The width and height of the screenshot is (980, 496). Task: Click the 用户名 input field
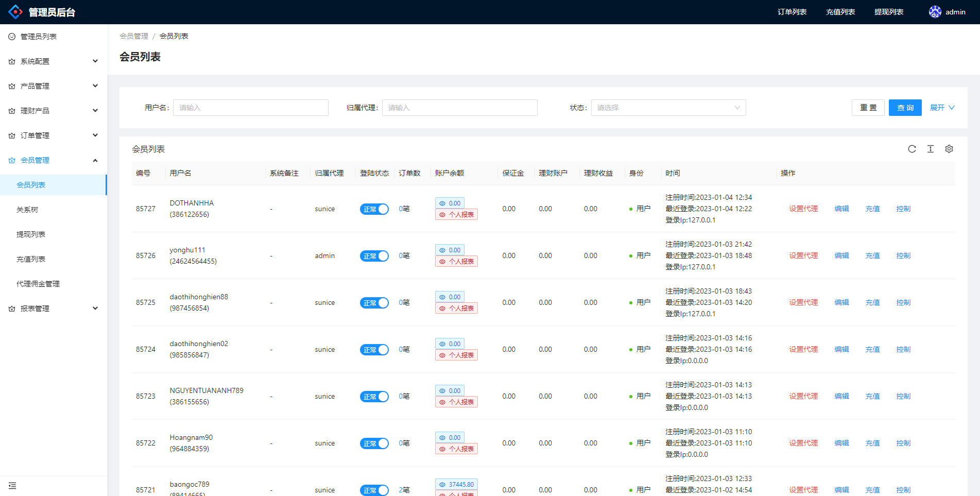point(250,108)
